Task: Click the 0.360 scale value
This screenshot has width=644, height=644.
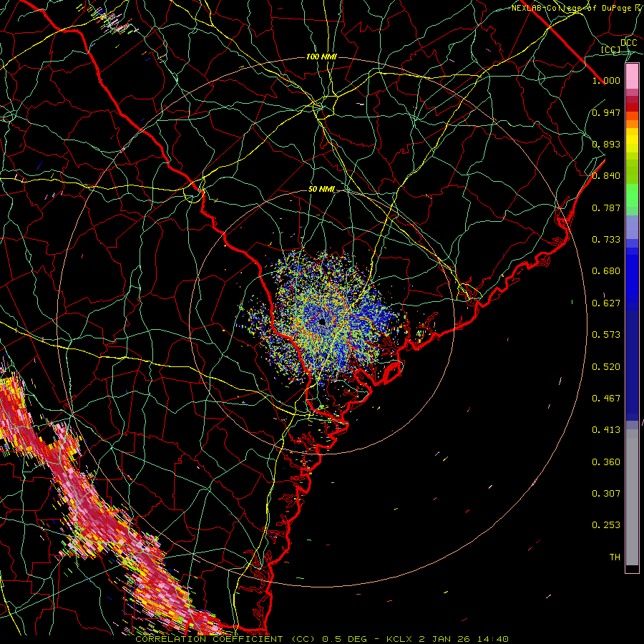Action: click(x=606, y=462)
